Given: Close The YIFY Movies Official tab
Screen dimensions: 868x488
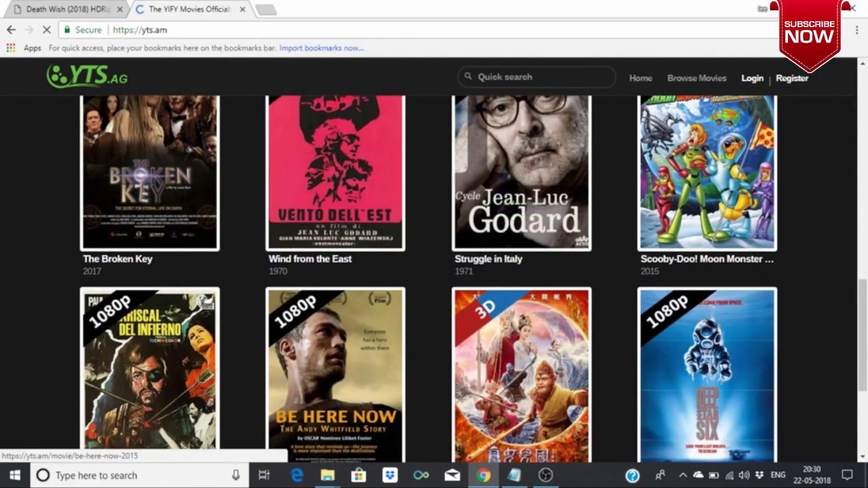Looking at the screenshot, I should [x=243, y=9].
